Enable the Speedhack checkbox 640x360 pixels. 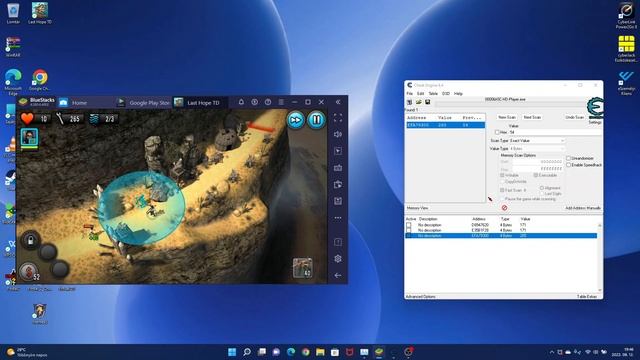[x=568, y=165]
